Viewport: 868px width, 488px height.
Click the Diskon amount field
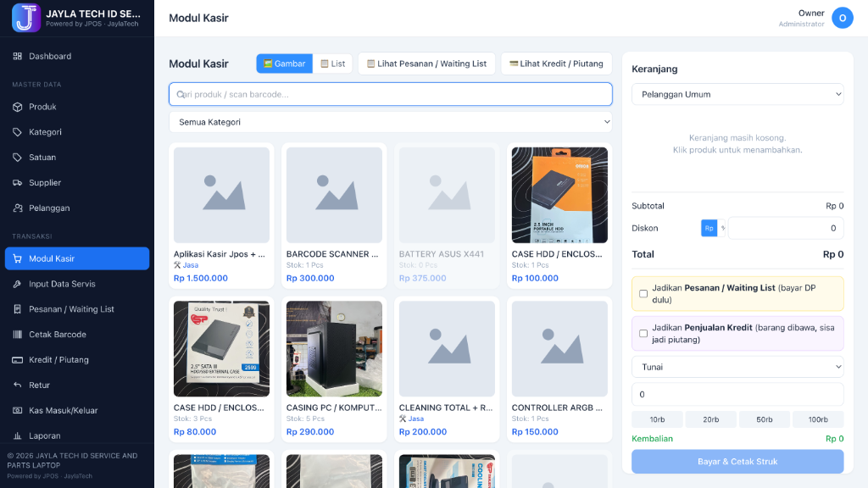(786, 228)
